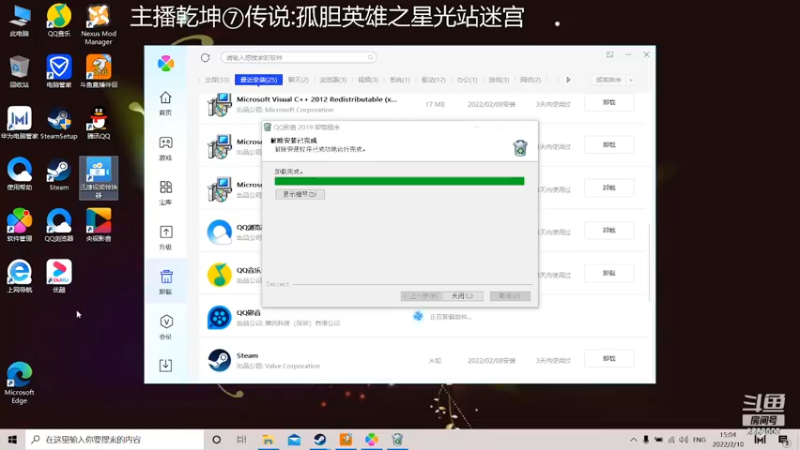
Task: Select the Steam row in the list
Action: (x=423, y=360)
